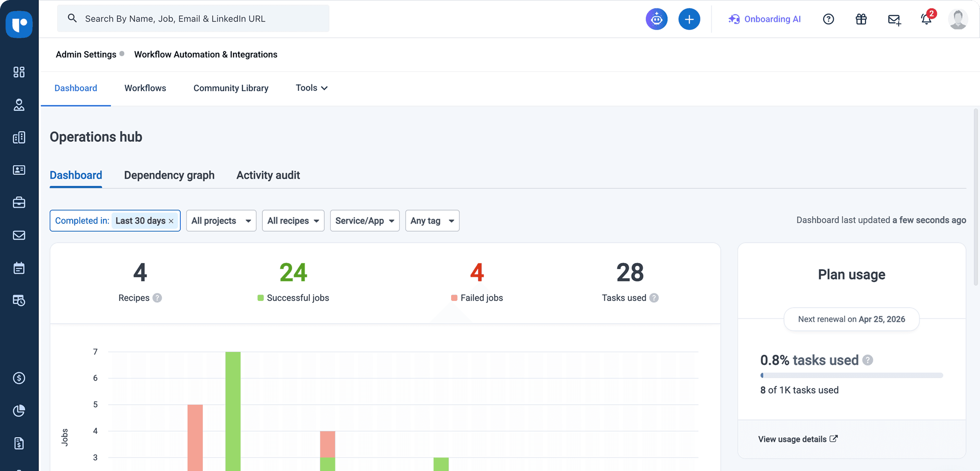Click the 8 of 1K tasks used text

(x=799, y=390)
